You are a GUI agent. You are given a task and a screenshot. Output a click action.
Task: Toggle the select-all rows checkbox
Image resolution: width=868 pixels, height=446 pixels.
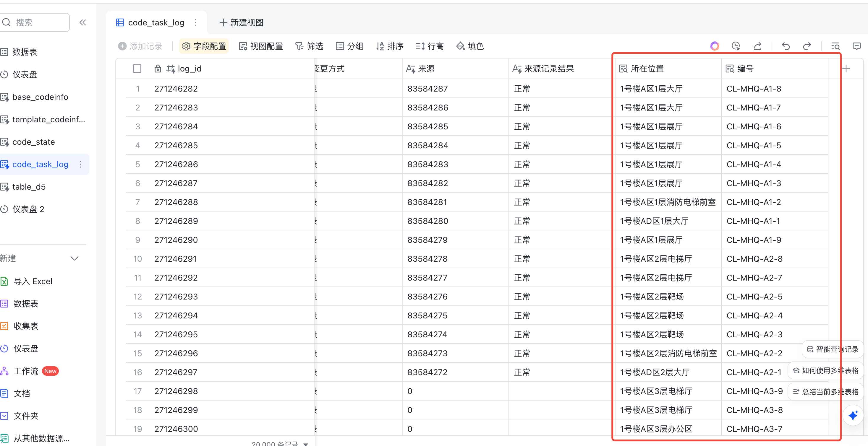click(x=137, y=69)
